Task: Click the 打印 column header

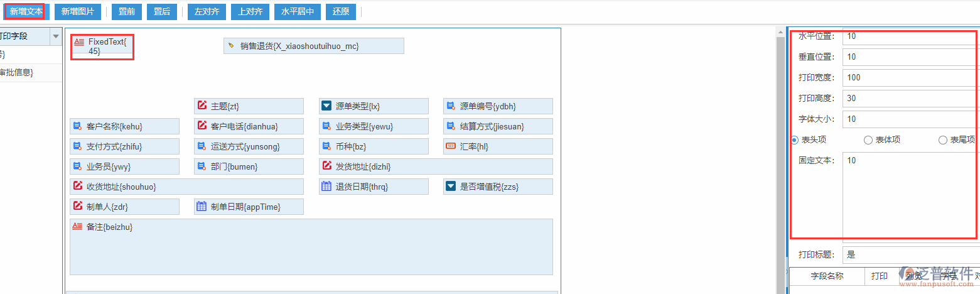Action: [880, 276]
